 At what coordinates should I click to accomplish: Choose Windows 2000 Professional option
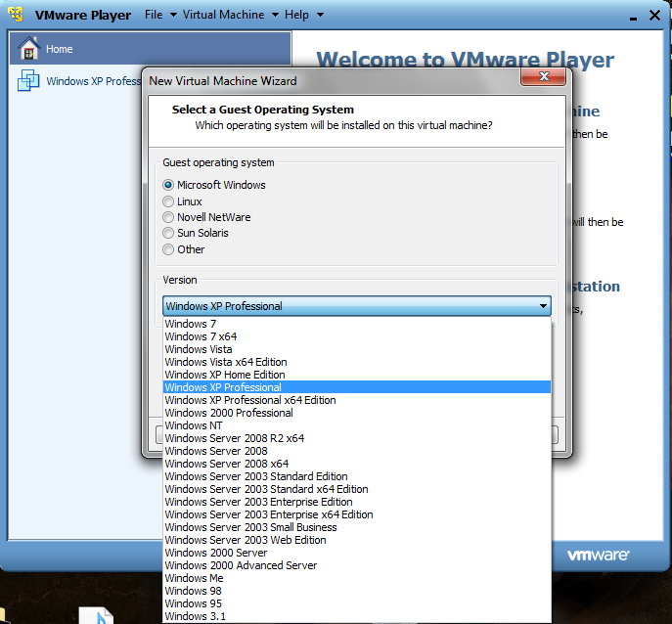[357, 413]
